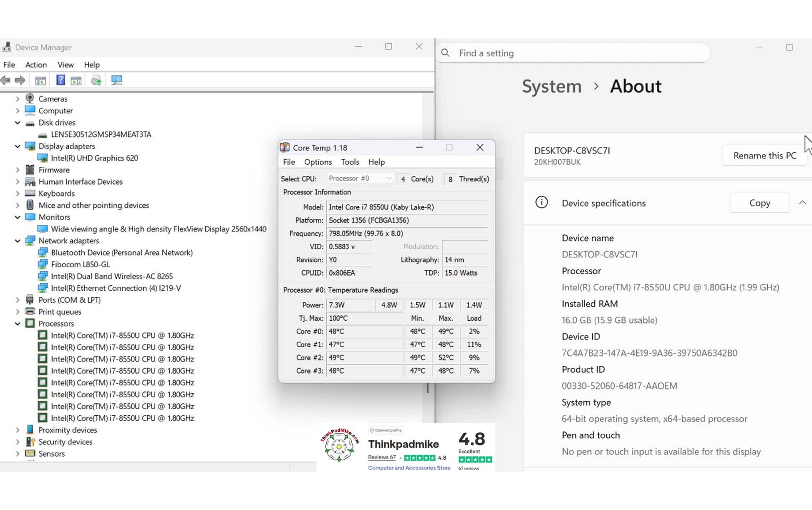Click Show/Hide Console Tree toolbar icon

[40, 80]
